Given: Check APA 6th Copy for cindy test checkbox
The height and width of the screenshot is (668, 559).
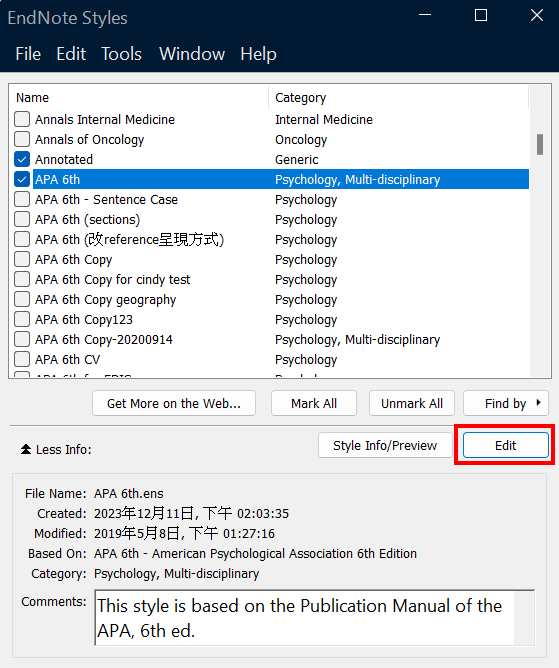Looking at the screenshot, I should (22, 279).
